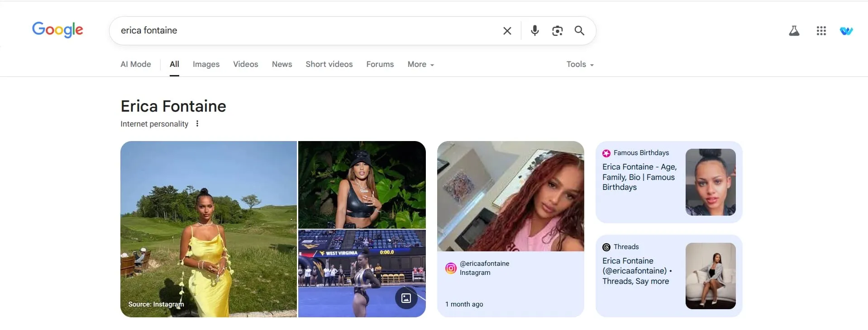Open the account profile avatar
The image size is (868, 330).
pyautogui.click(x=846, y=31)
